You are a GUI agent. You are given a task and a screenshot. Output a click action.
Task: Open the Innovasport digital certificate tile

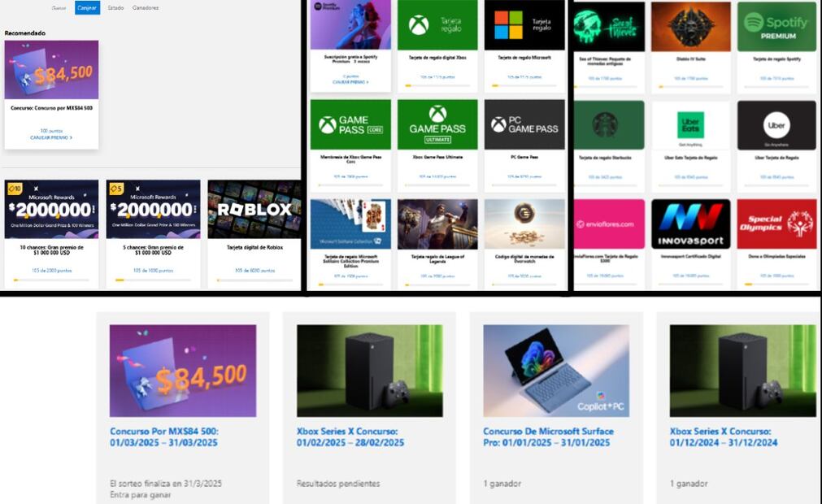[x=690, y=224]
